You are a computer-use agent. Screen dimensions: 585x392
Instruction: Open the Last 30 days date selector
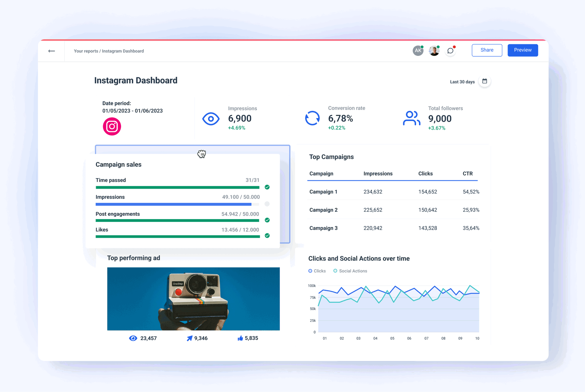(462, 82)
